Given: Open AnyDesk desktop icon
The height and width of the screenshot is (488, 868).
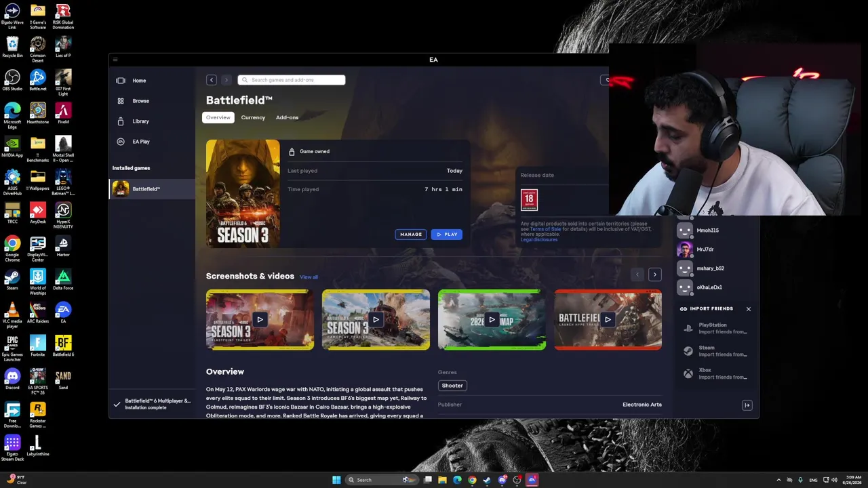Looking at the screenshot, I should tap(38, 213).
